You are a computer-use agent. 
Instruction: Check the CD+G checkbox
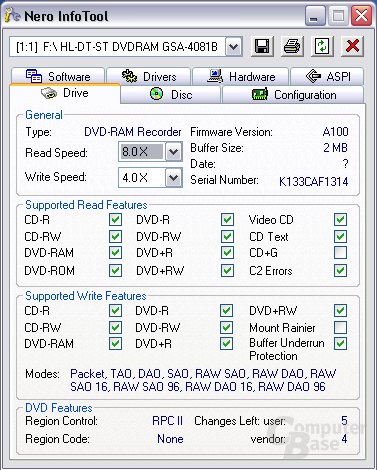[x=340, y=253]
